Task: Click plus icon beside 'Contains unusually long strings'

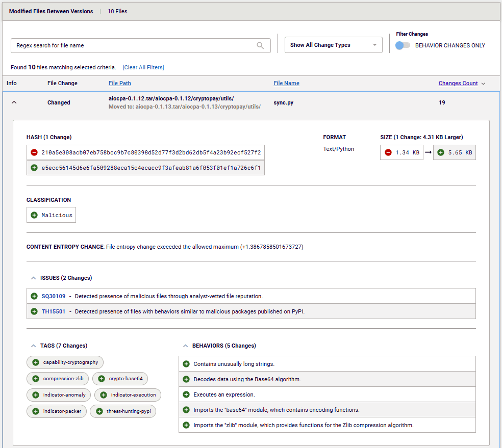Action: pyautogui.click(x=186, y=364)
